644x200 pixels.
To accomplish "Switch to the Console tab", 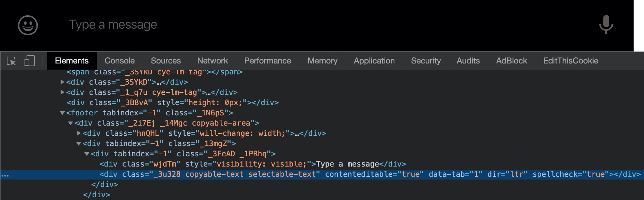I will tap(120, 61).
